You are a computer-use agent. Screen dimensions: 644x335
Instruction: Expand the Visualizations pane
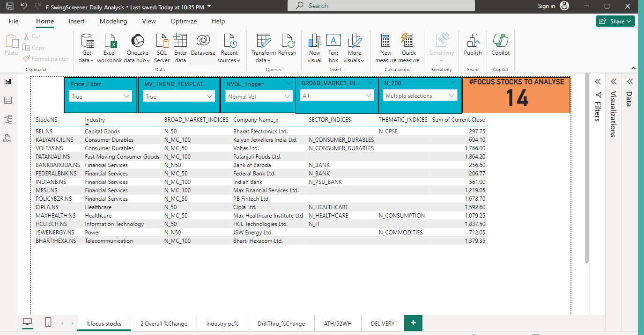[x=613, y=81]
